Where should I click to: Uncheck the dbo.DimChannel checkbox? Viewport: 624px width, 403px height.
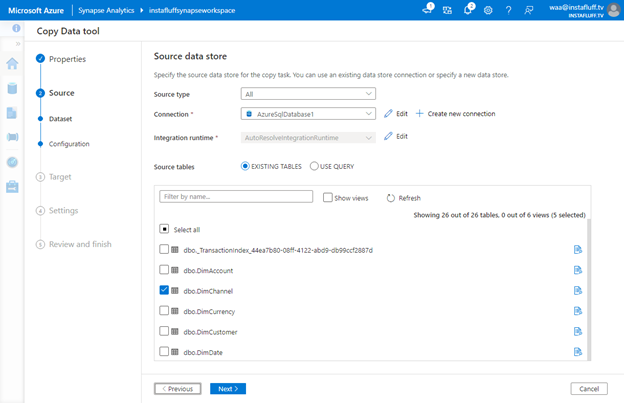coord(164,290)
